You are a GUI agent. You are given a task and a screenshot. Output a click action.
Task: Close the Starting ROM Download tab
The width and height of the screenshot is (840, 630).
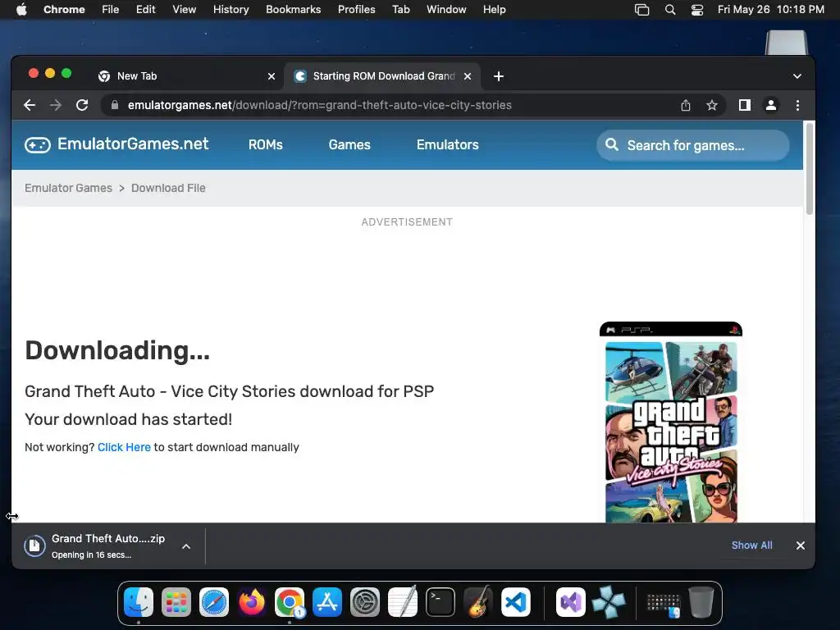tap(468, 76)
